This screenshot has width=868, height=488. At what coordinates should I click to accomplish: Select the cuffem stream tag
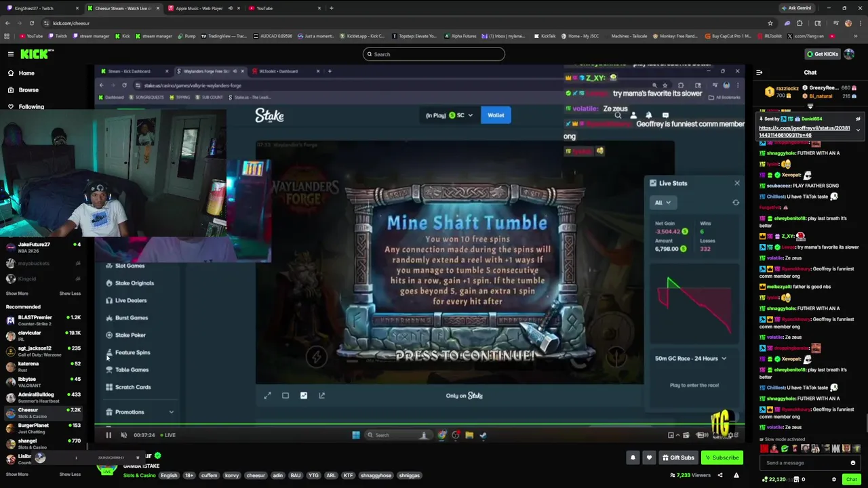click(209, 475)
